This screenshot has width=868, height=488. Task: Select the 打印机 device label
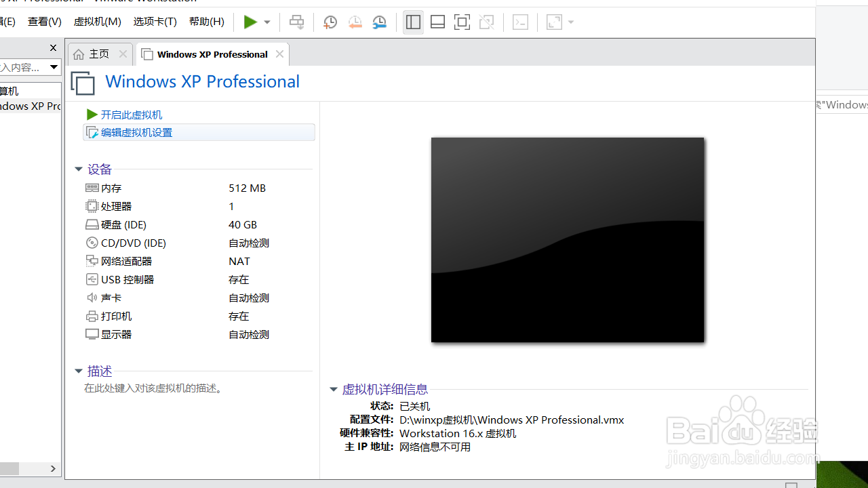coord(117,317)
